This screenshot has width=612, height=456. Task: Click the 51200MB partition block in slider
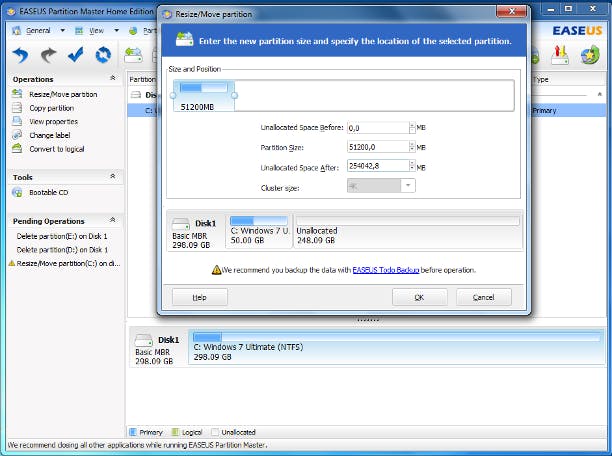[x=204, y=96]
